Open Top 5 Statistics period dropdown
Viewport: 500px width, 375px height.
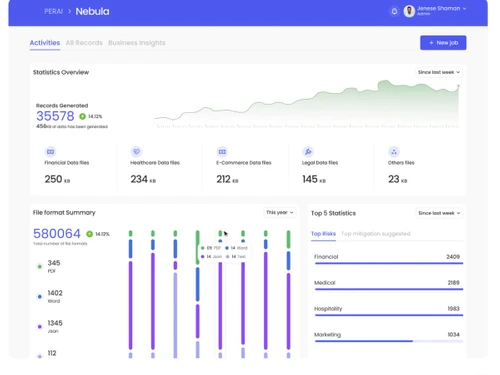(439, 213)
